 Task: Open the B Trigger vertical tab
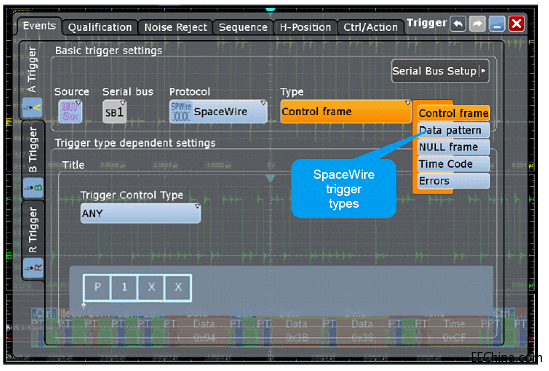coord(33,150)
